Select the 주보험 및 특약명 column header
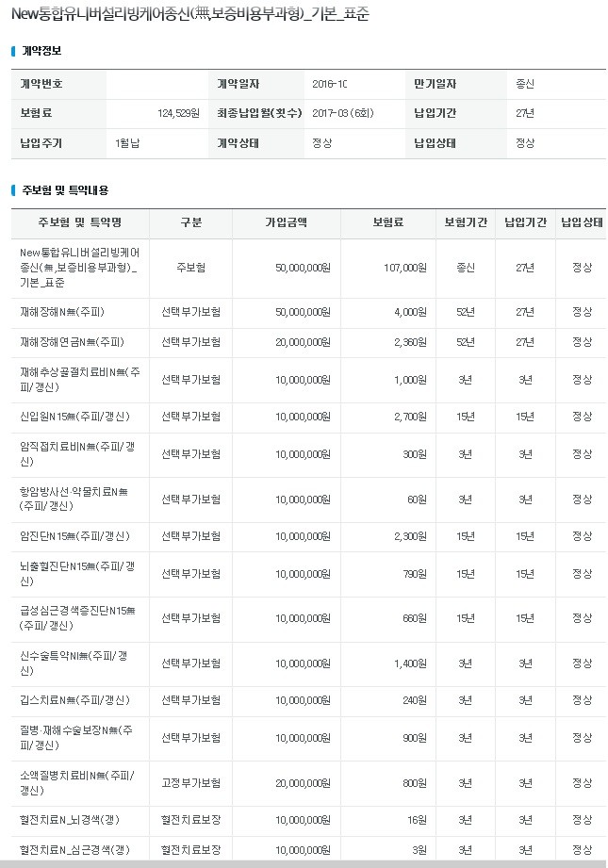 (x=80, y=222)
